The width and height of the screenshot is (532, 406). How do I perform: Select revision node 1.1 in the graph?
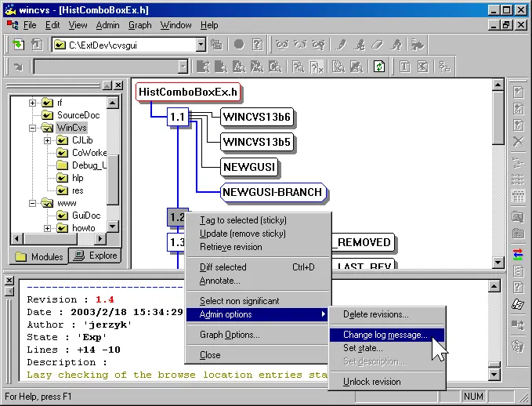(x=177, y=117)
